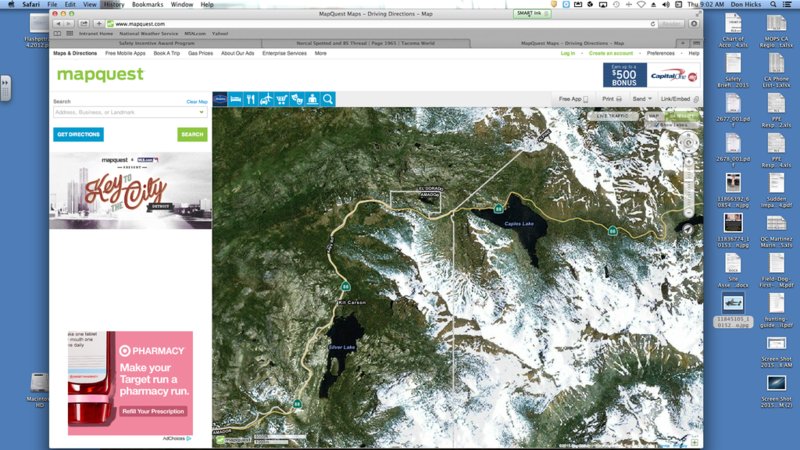Click the Free App button
Screen dimensions: 800x450
573,99
